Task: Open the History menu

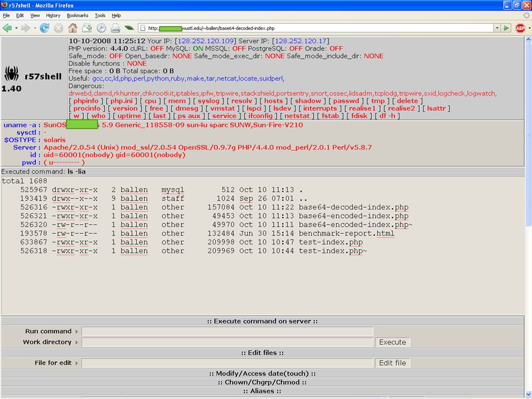Action: pos(53,16)
